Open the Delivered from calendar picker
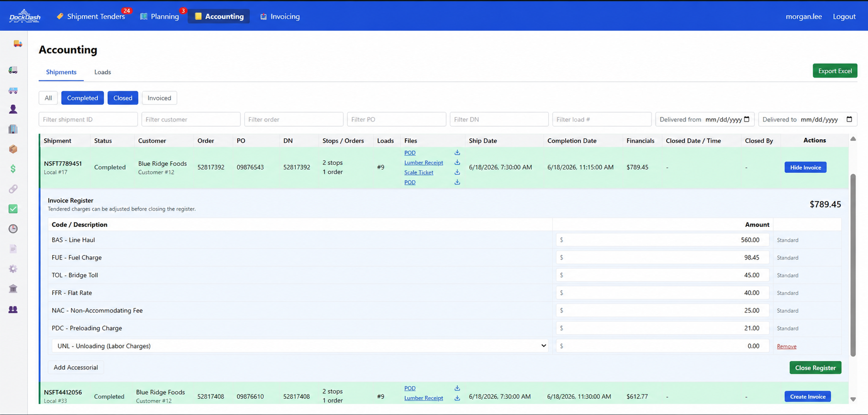This screenshot has height=415, width=868. click(x=746, y=119)
